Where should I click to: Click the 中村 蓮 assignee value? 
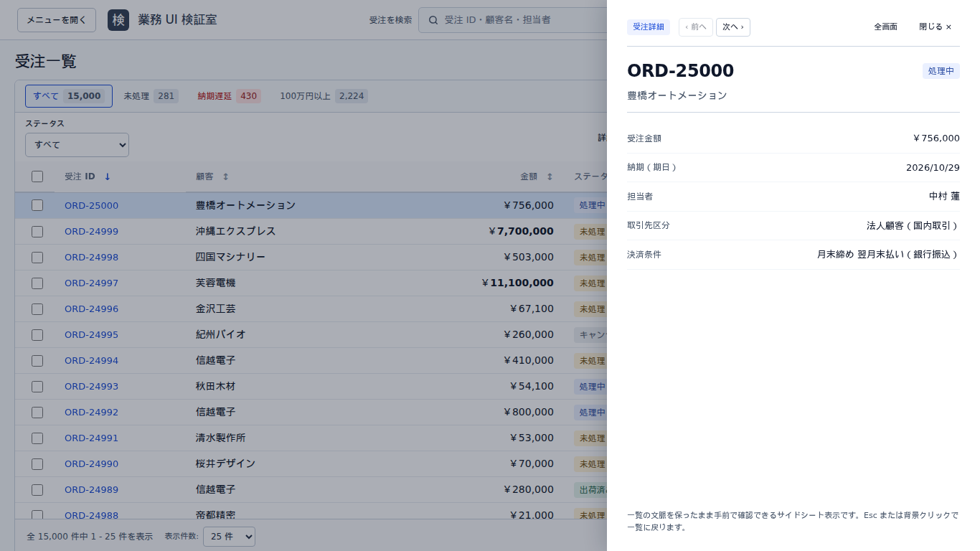[x=944, y=196]
